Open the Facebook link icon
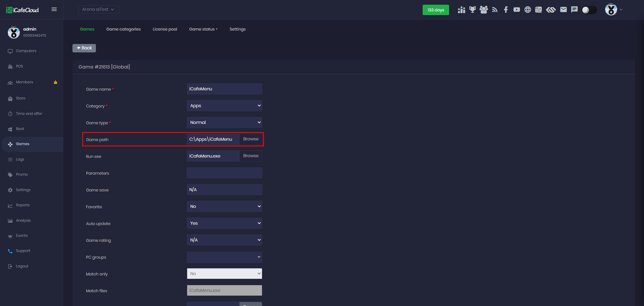644x306 pixels. coord(506,10)
